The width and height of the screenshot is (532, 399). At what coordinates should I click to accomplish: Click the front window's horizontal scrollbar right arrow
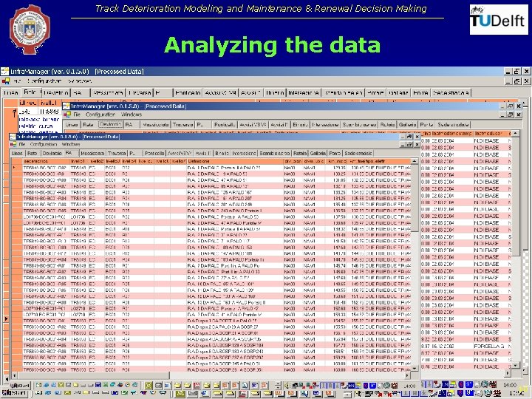coord(407,375)
